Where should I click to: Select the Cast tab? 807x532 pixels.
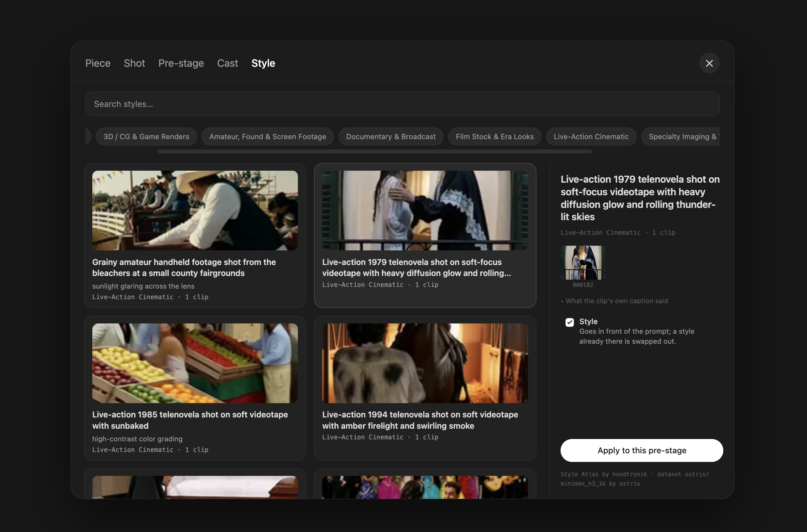227,63
